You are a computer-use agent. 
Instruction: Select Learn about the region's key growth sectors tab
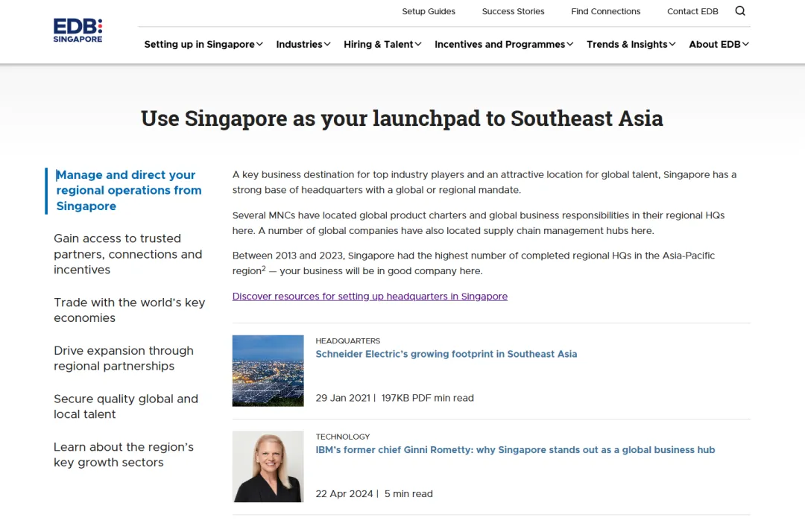coord(124,455)
